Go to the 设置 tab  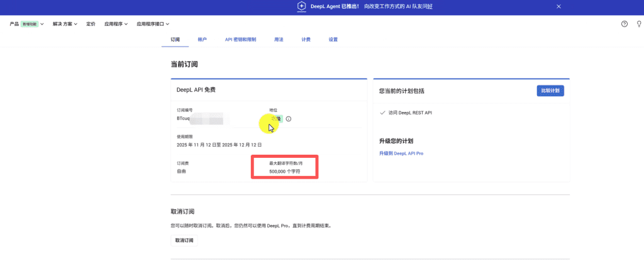coord(333,40)
